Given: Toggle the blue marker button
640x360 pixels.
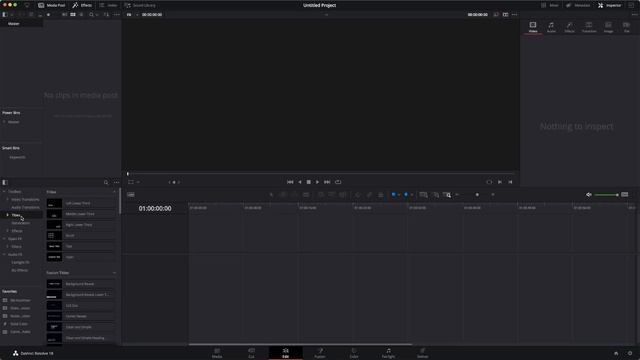Looking at the screenshot, I should (406, 195).
